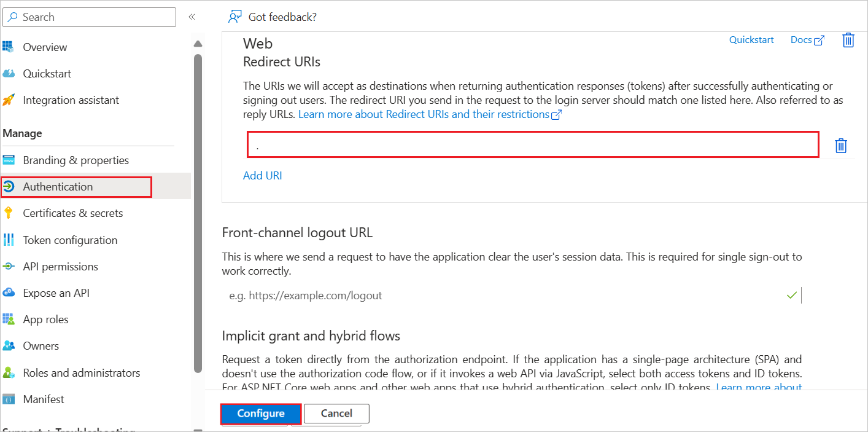Click the Authentication icon in the sidebar
The width and height of the screenshot is (868, 432).
(x=8, y=186)
